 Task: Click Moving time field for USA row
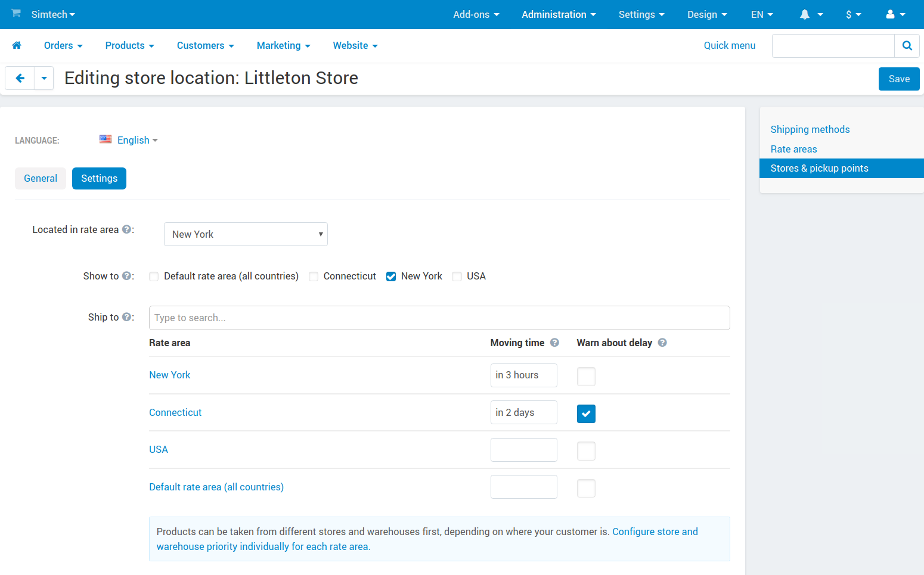[523, 450]
